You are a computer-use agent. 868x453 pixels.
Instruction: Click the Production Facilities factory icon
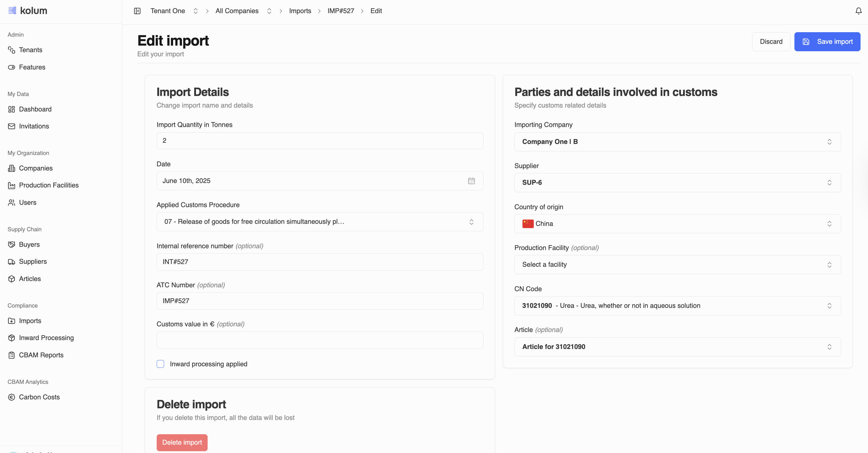[12, 185]
